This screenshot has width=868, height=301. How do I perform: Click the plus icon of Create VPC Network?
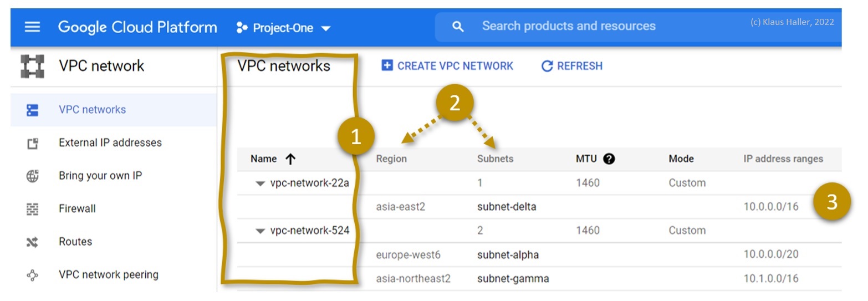(x=387, y=65)
